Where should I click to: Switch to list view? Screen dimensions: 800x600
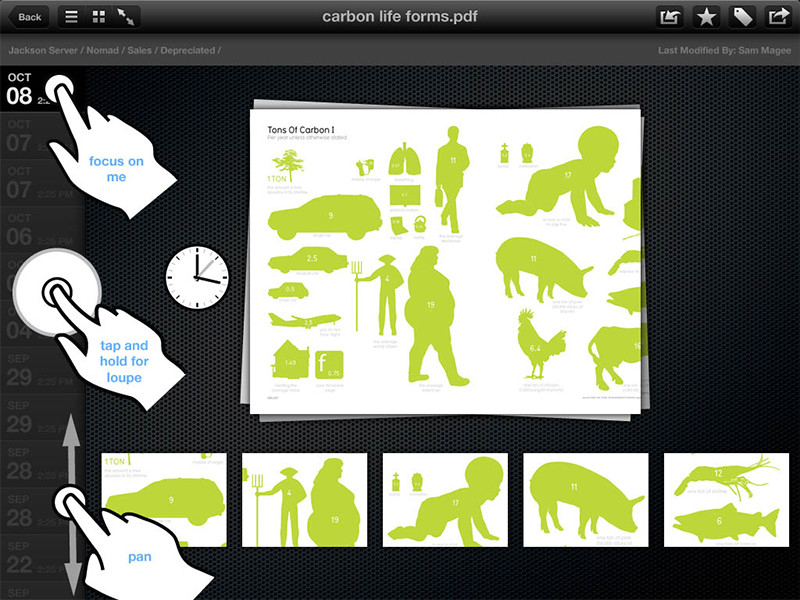[x=72, y=16]
